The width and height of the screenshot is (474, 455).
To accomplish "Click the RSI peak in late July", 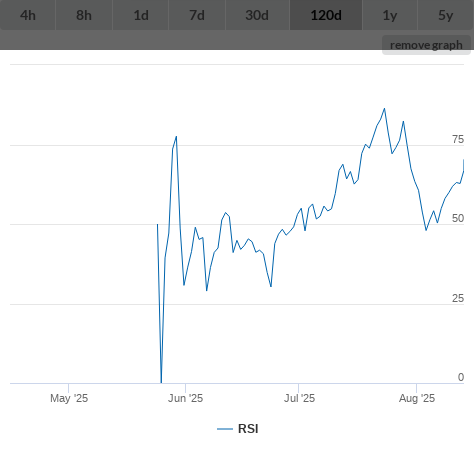I will pos(384,109).
